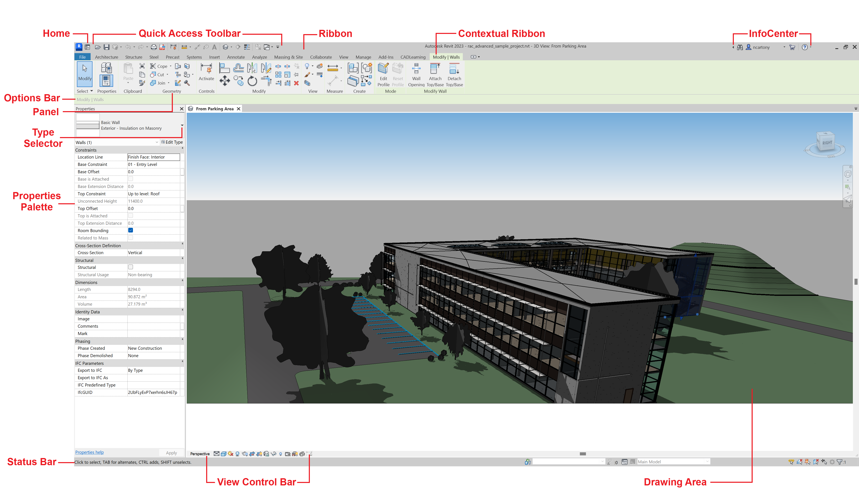Click the ViewCube RIGHT face

pyautogui.click(x=827, y=143)
